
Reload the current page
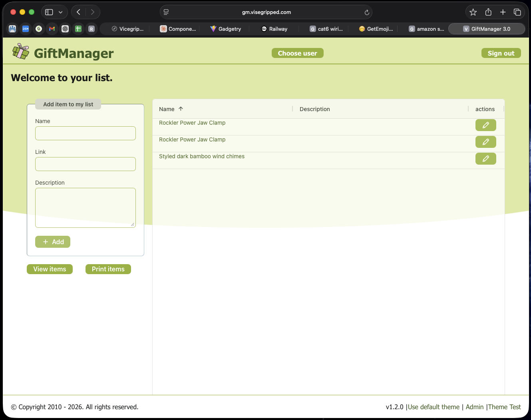[x=367, y=12]
